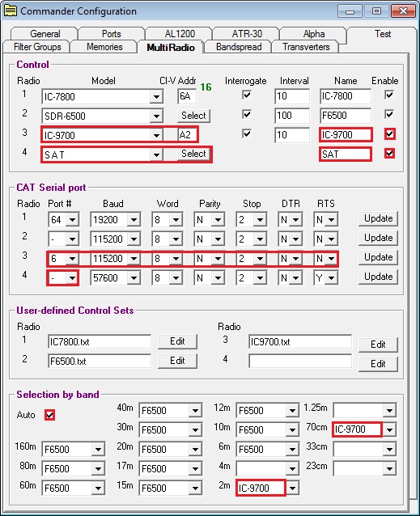
Task: Open the Bandspread tab
Action: [239, 47]
